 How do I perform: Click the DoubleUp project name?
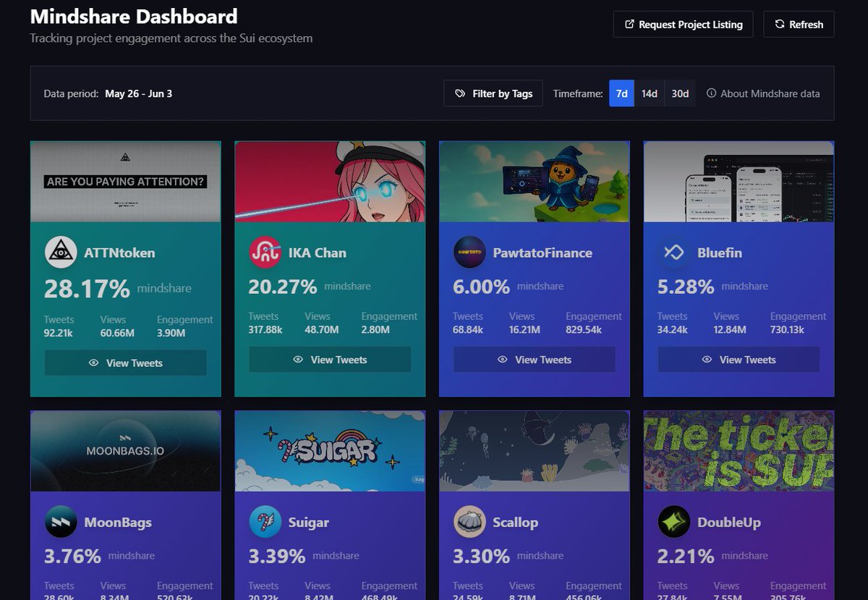[x=729, y=522]
